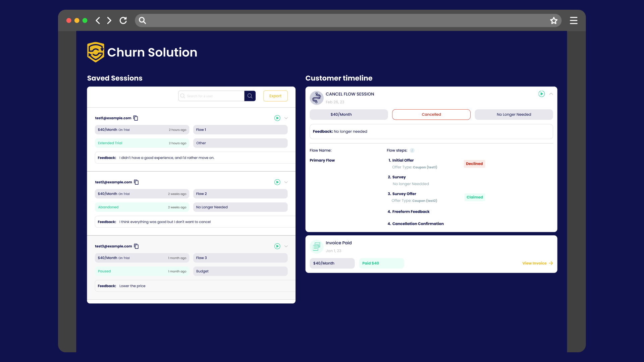Play session for test2@example.com
The width and height of the screenshot is (644, 362).
coord(277,182)
